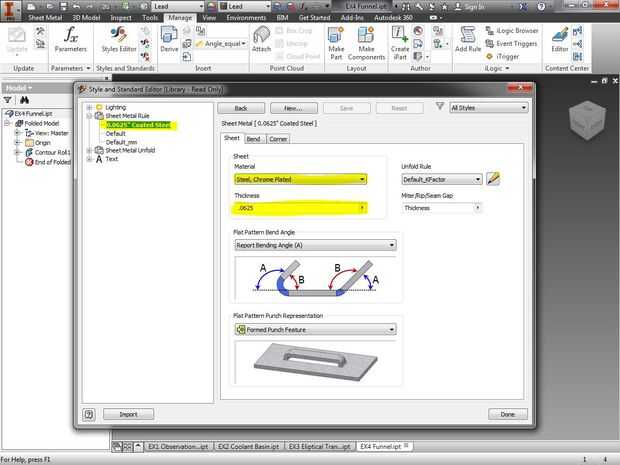
Task: Click the filter funnel icon in editor
Action: click(440, 106)
